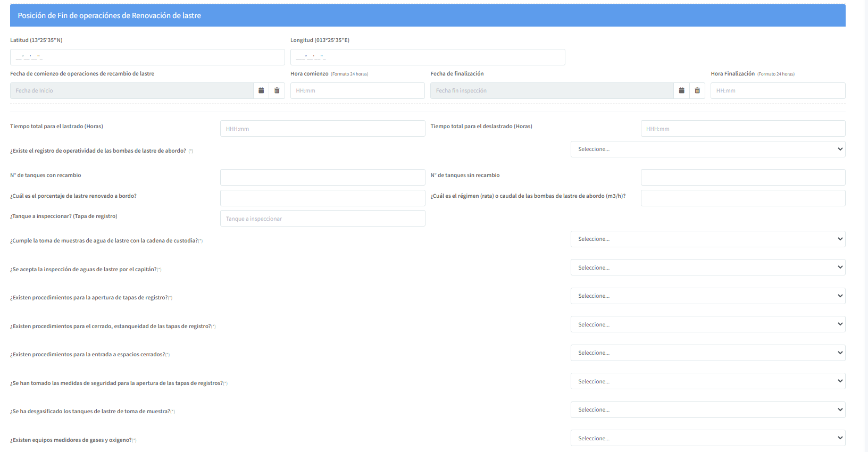This screenshot has height=452, width=868.
Task: Expand safety measures for tapas dropdown
Action: coord(707,381)
